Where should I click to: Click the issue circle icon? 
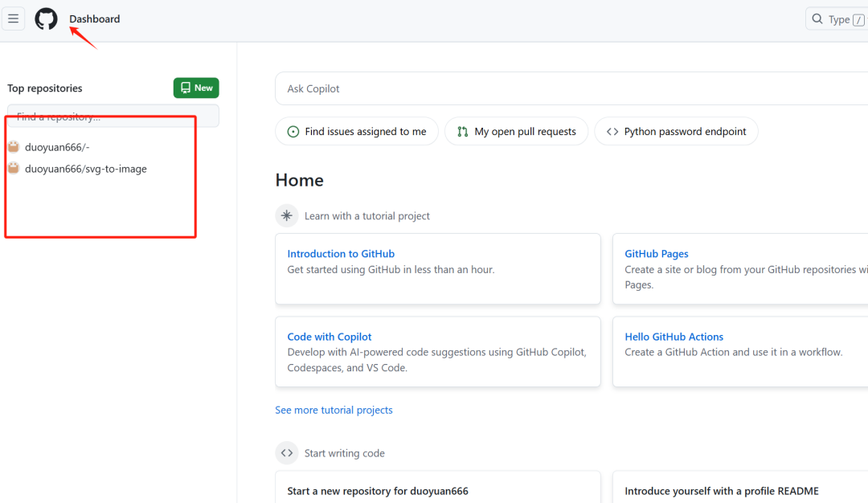tap(293, 132)
